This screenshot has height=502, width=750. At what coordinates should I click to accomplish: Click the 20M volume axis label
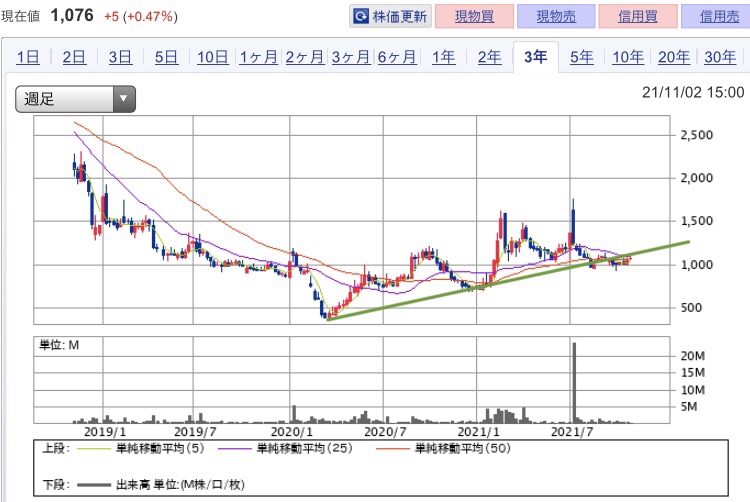tap(693, 356)
